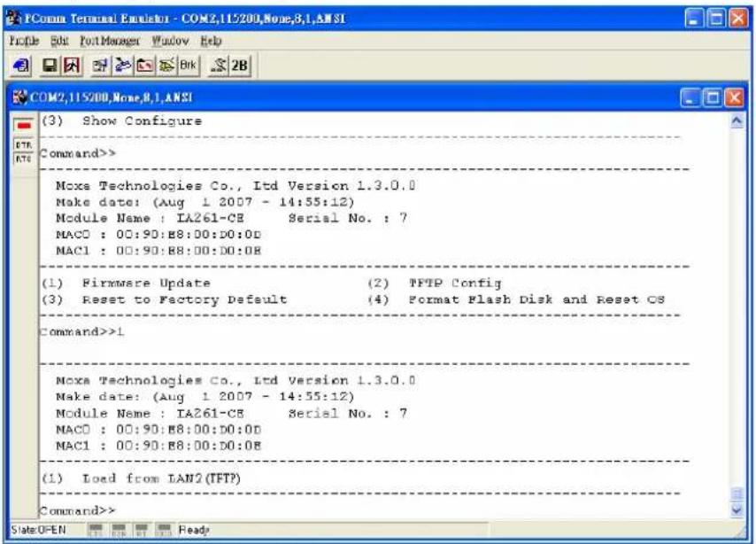Toggle the DTR signal button
This screenshot has height=544, width=756.
[24, 144]
